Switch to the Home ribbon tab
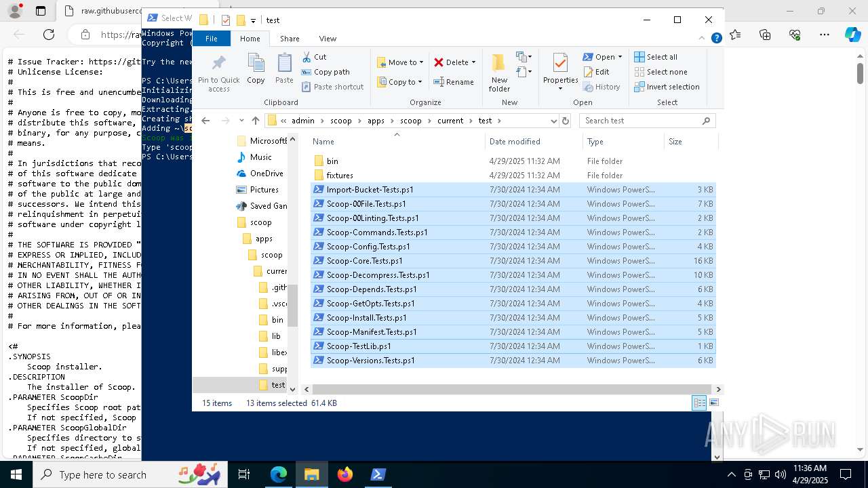868x488 pixels. click(x=250, y=39)
